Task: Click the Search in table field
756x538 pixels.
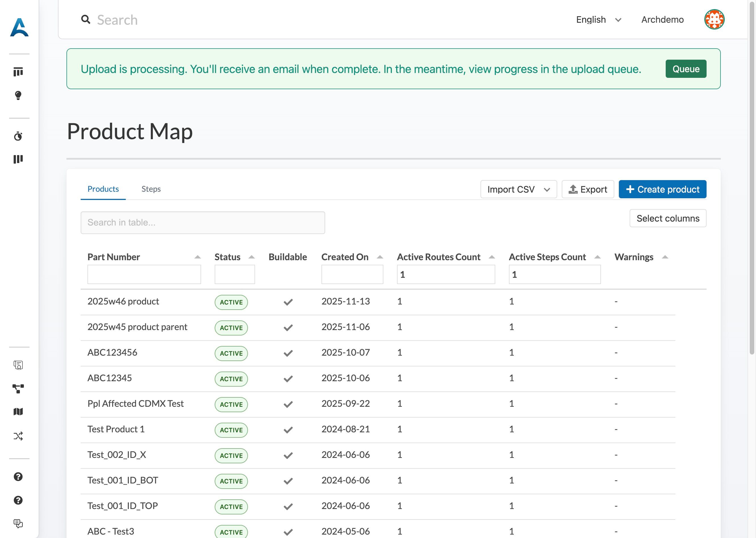Action: click(203, 223)
